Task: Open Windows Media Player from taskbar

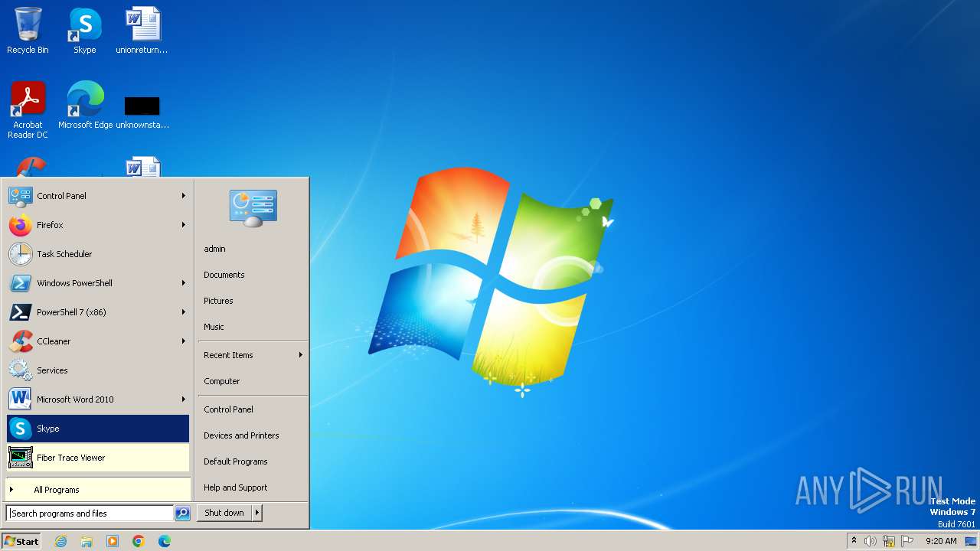Action: tap(113, 541)
